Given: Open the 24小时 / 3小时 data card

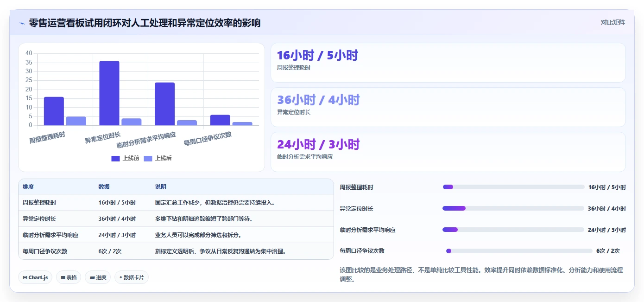Looking at the screenshot, I should [x=448, y=152].
